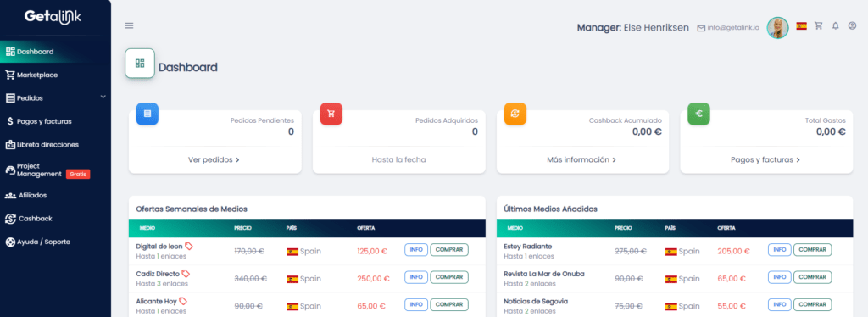Click the 55,00 € offer price

pyautogui.click(x=732, y=306)
